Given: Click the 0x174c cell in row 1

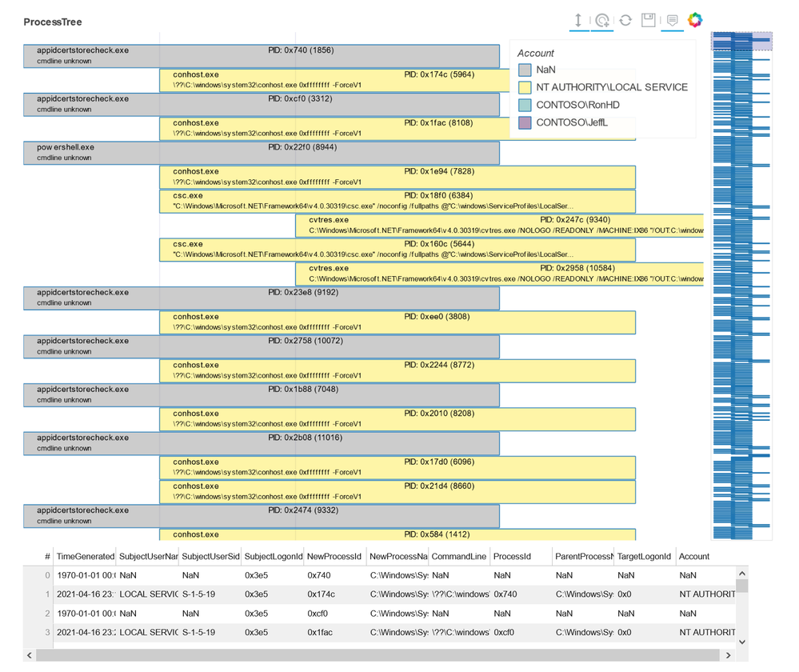Looking at the screenshot, I should [335, 594].
